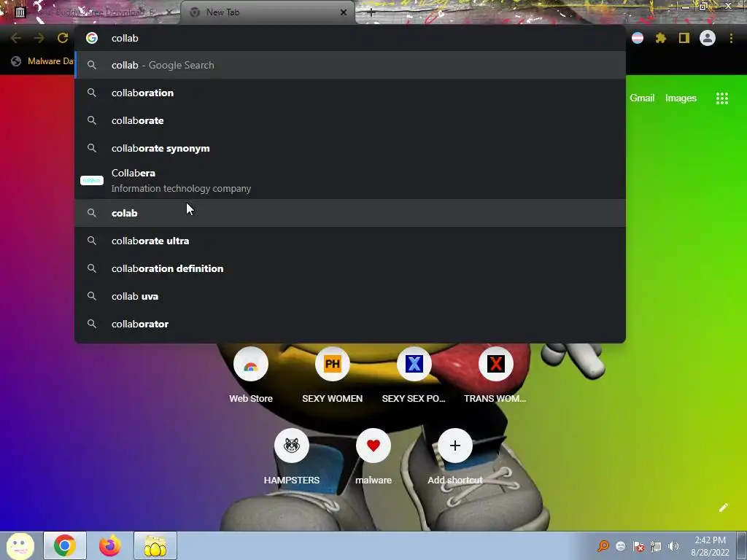The image size is (747, 560).
Task: Pick 'collaboration definition' suggestion
Action: (x=350, y=268)
